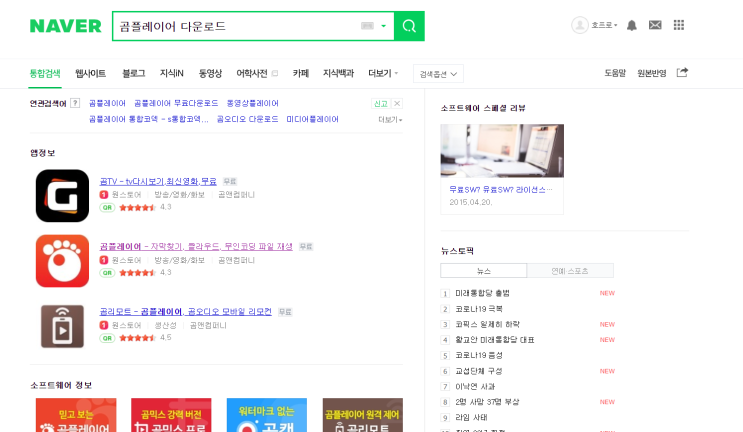Select the 통합검색 tab
The width and height of the screenshot is (743, 432).
45,73
